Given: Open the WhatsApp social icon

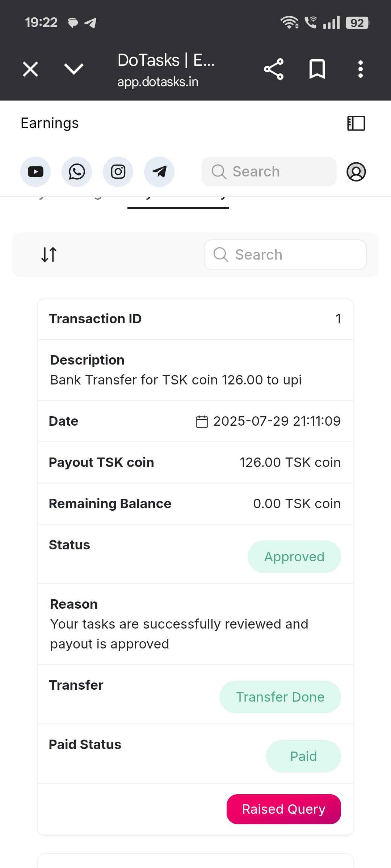Looking at the screenshot, I should (x=77, y=172).
